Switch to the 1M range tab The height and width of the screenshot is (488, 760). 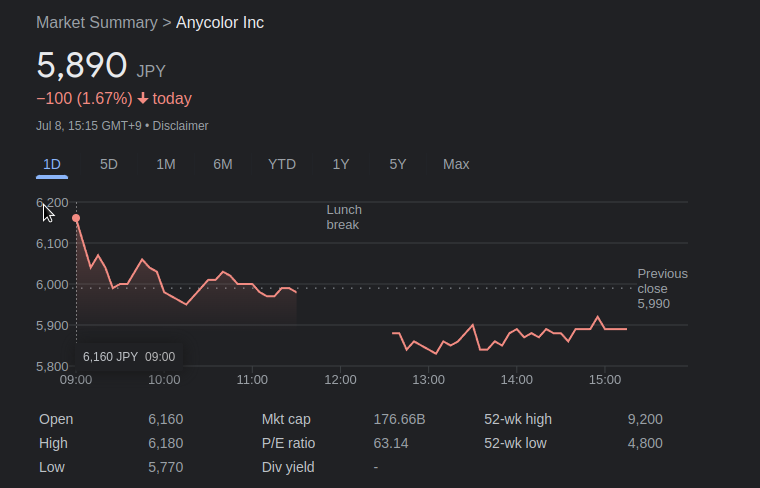point(166,164)
